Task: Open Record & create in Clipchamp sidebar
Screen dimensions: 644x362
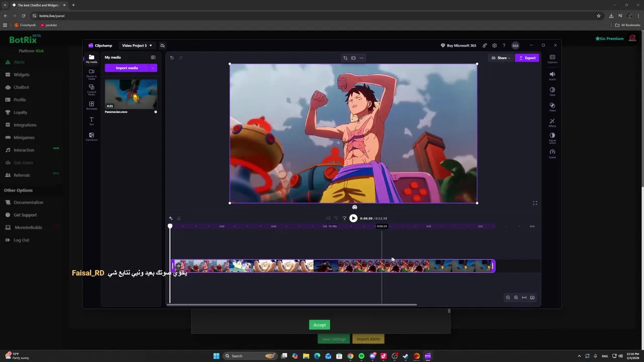Action: point(91,74)
